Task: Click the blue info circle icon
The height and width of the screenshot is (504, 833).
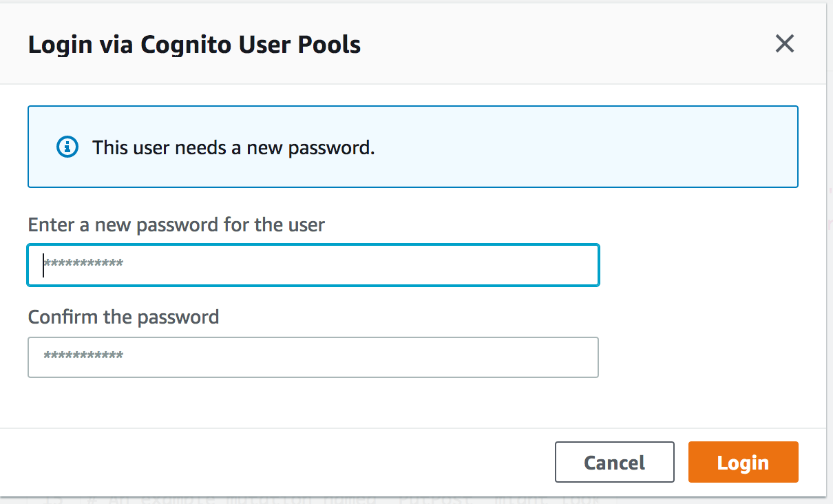Action: click(67, 147)
